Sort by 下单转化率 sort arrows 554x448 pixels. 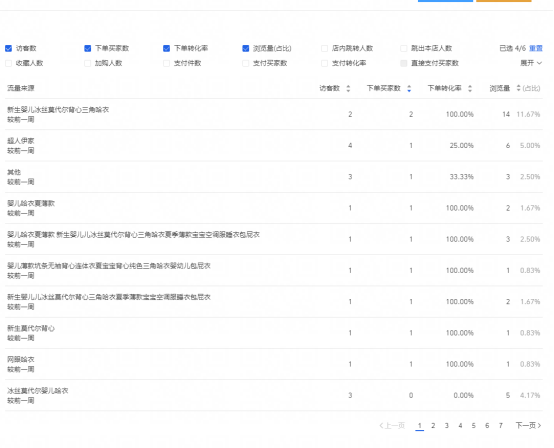(x=470, y=88)
